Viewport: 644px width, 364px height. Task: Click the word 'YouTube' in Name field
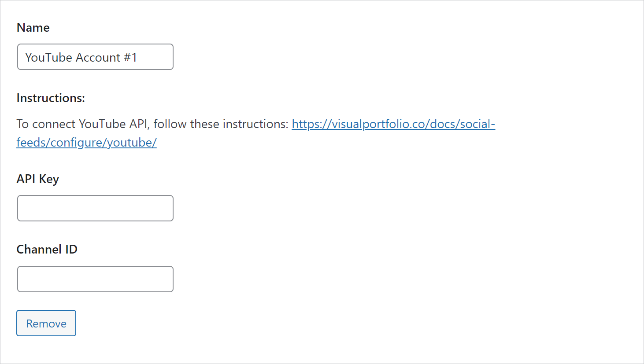tap(48, 57)
